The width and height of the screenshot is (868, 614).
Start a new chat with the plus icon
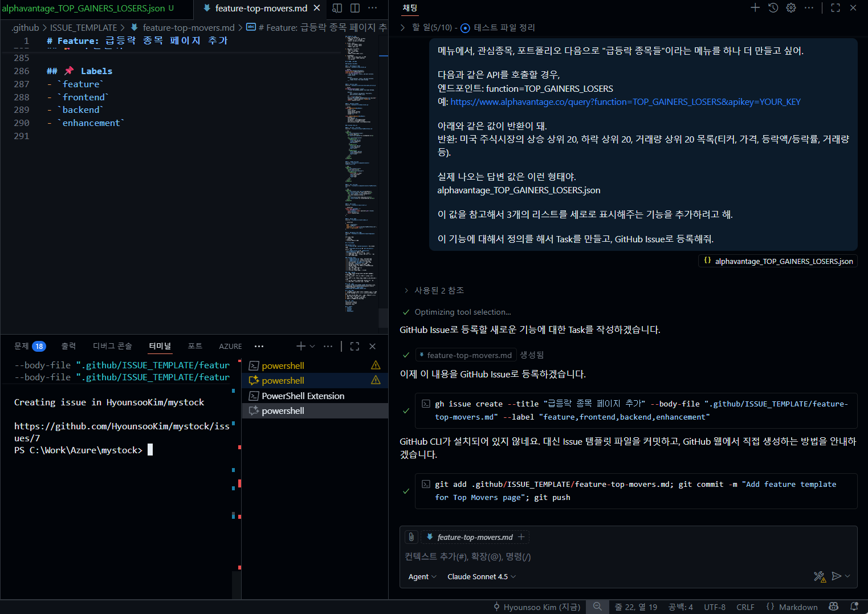click(755, 8)
